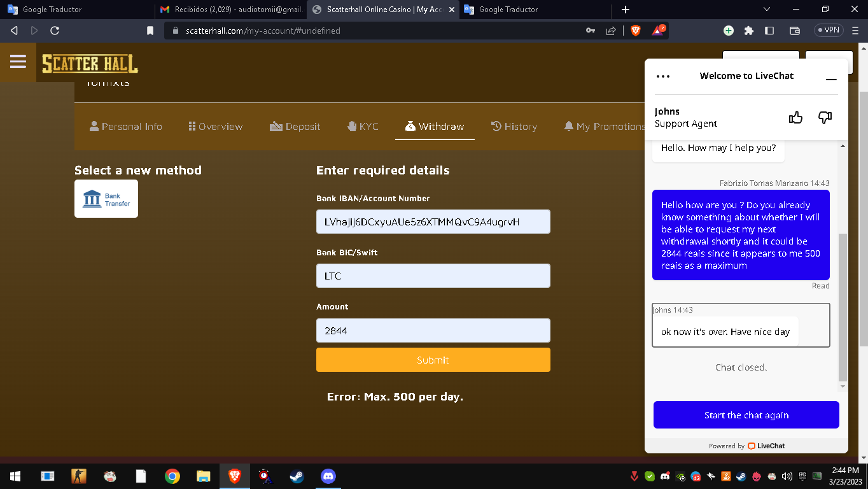Screen dimensions: 868x489
Task: Click the chat window scrollbar
Action: tap(843, 306)
